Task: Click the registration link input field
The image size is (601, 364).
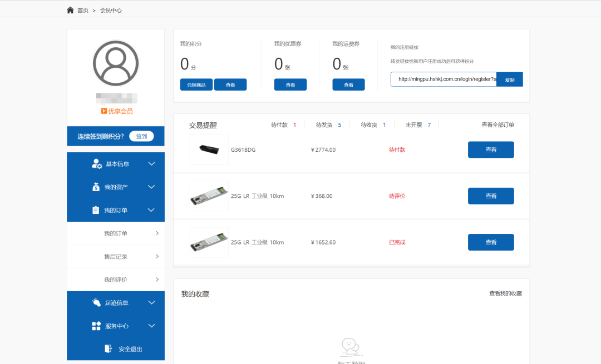Action: (444, 79)
